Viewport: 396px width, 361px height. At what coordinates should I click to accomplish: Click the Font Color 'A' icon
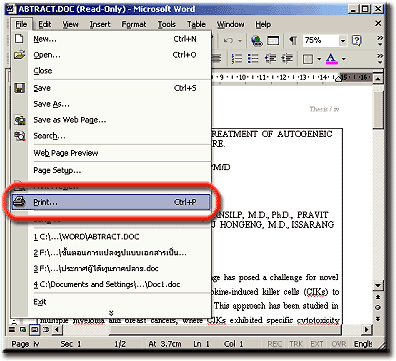click(x=331, y=59)
